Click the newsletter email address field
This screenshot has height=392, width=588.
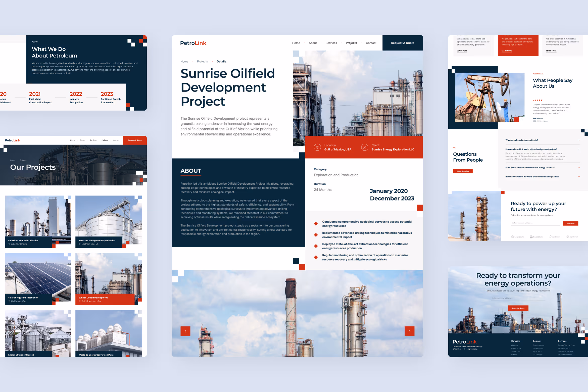535,223
